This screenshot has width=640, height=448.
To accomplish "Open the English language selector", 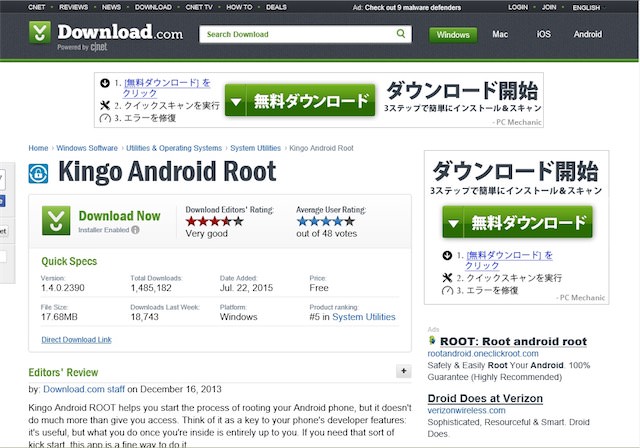I will point(587,8).
